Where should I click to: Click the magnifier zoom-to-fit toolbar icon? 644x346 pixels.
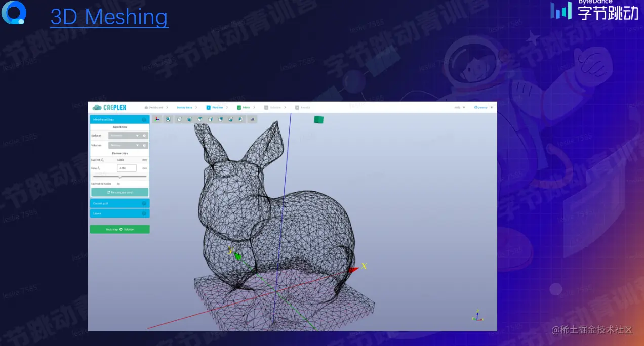pos(168,119)
